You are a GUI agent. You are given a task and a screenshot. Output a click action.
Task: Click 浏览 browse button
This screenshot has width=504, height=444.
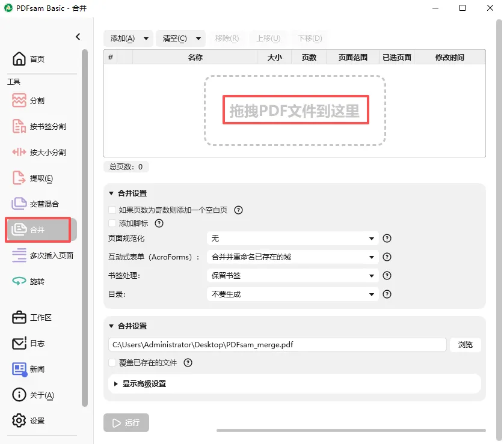point(465,344)
